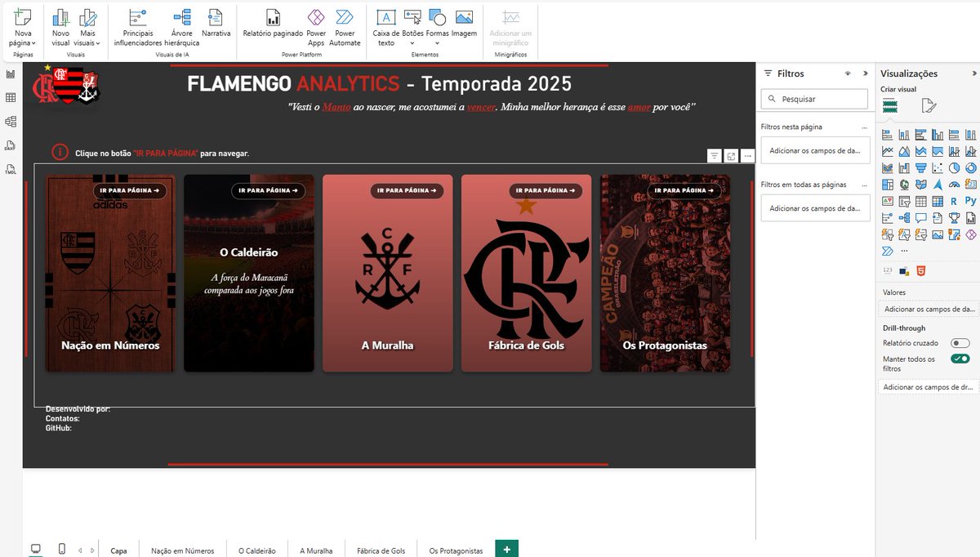This screenshot has width=980, height=557.
Task: Switch to Format visual tab in Visualizações
Action: pyautogui.click(x=928, y=105)
